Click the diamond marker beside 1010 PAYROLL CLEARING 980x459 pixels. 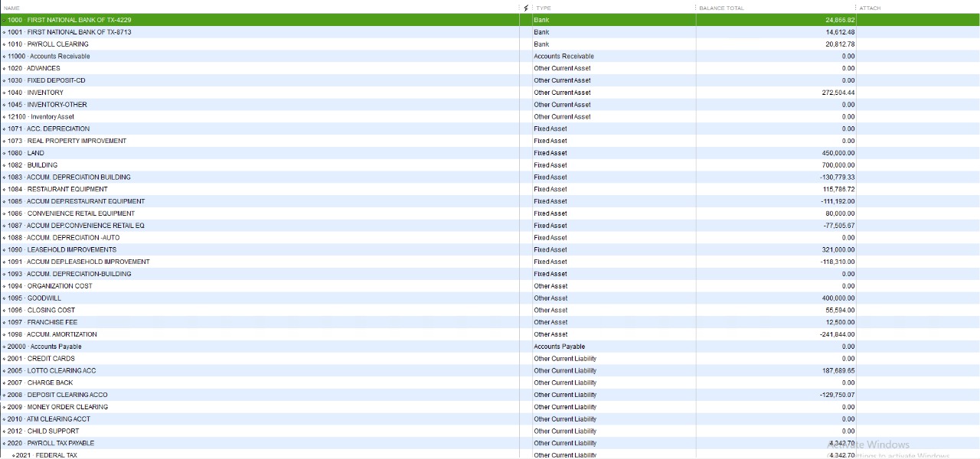tap(4, 44)
